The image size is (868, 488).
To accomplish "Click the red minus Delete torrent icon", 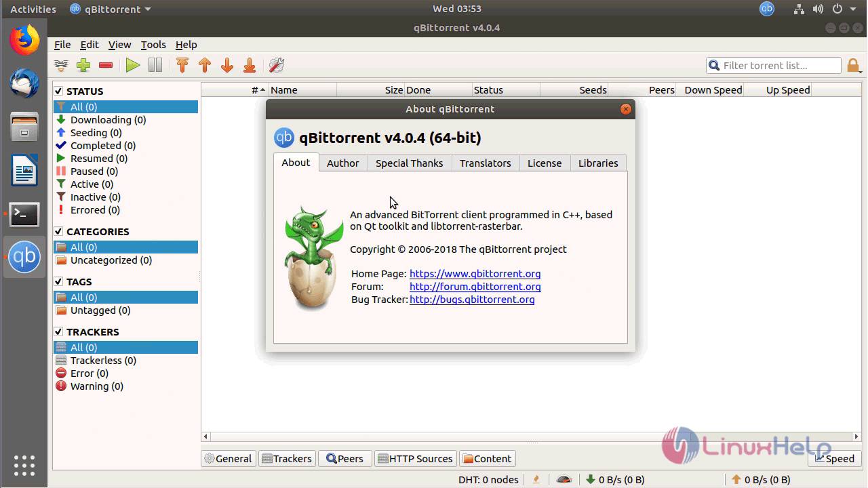I will [106, 66].
